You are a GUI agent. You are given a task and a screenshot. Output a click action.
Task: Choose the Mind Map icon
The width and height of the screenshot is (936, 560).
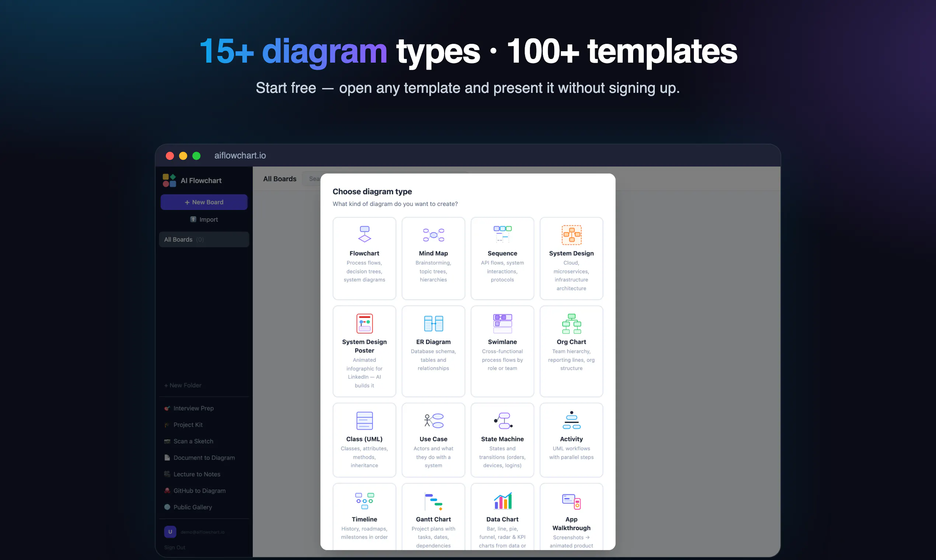pyautogui.click(x=433, y=235)
